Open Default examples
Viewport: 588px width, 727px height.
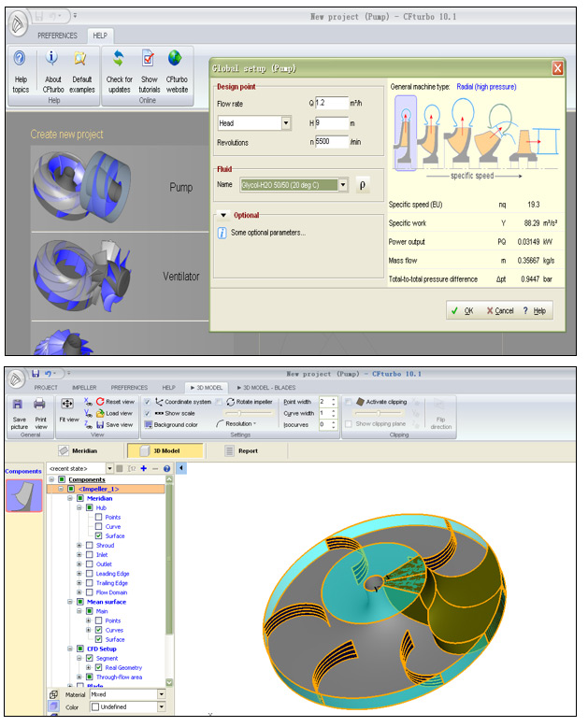pyautogui.click(x=81, y=71)
